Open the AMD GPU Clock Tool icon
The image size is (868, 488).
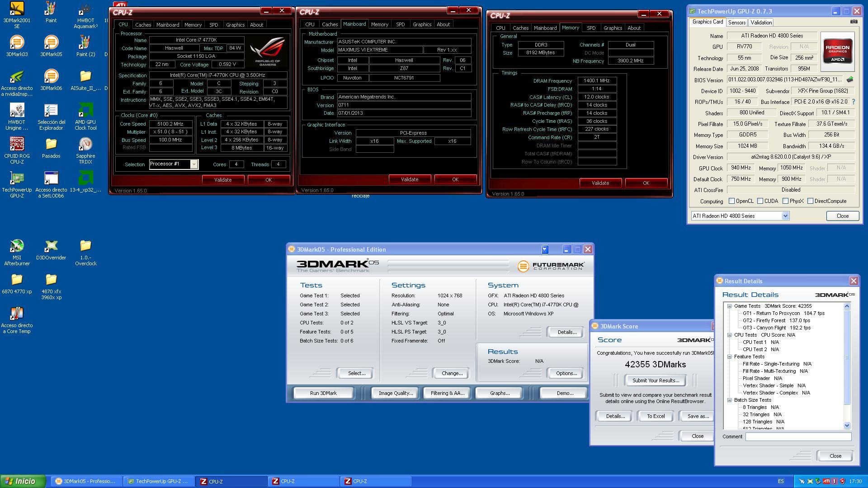pos(85,117)
